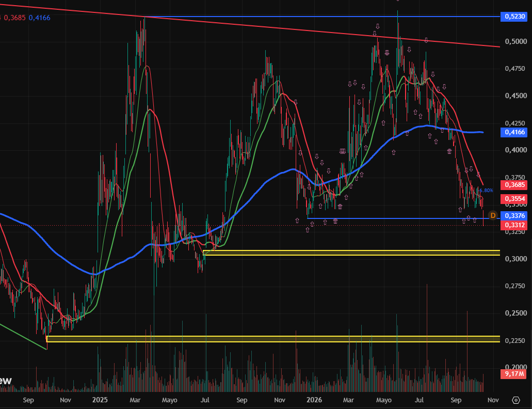This screenshot has height=409, width=532.
Task: Select the 2026 label on time axis
Action: point(314,400)
